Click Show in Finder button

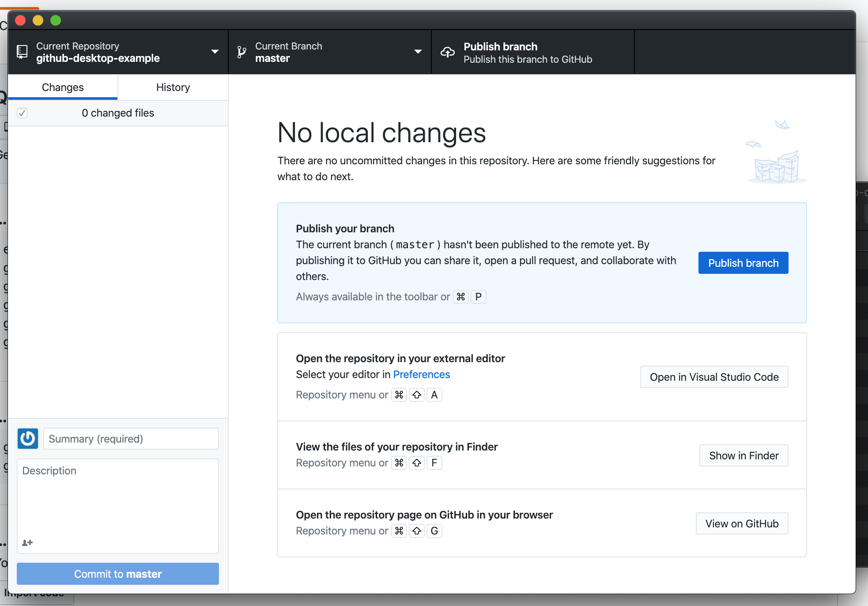point(743,455)
